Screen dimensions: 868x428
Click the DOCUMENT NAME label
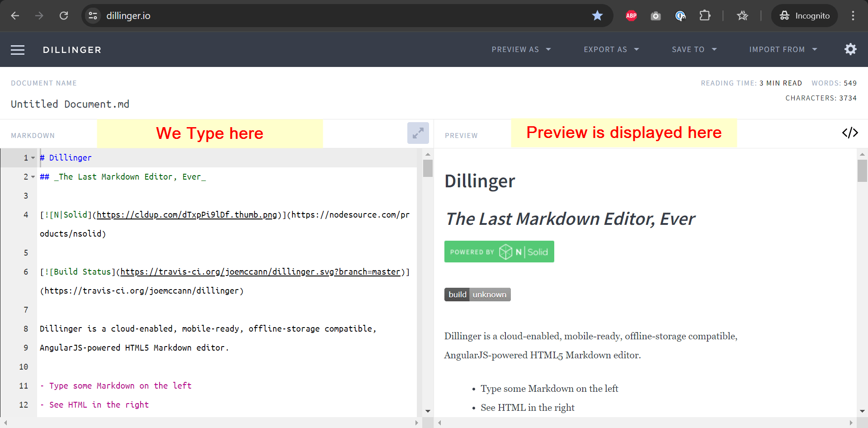point(44,83)
